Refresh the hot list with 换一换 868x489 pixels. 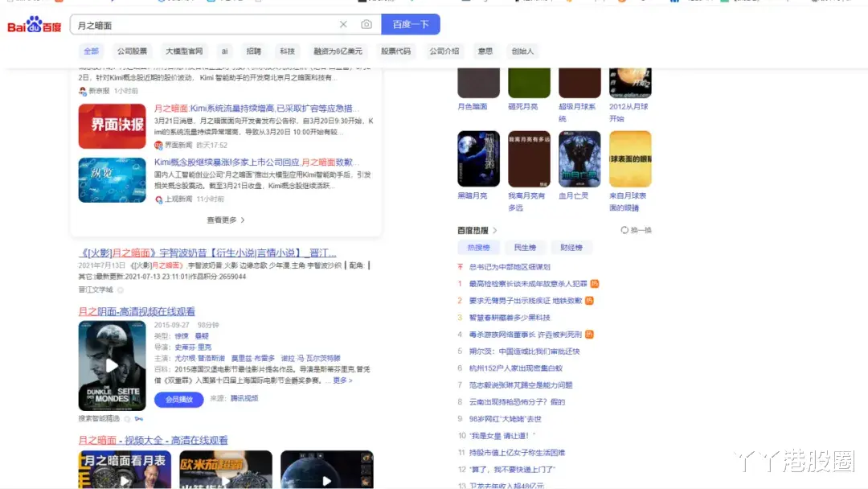click(636, 230)
